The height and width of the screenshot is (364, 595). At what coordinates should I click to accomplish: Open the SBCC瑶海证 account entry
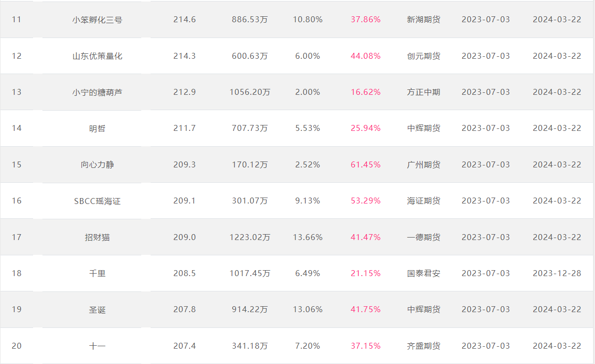97,201
